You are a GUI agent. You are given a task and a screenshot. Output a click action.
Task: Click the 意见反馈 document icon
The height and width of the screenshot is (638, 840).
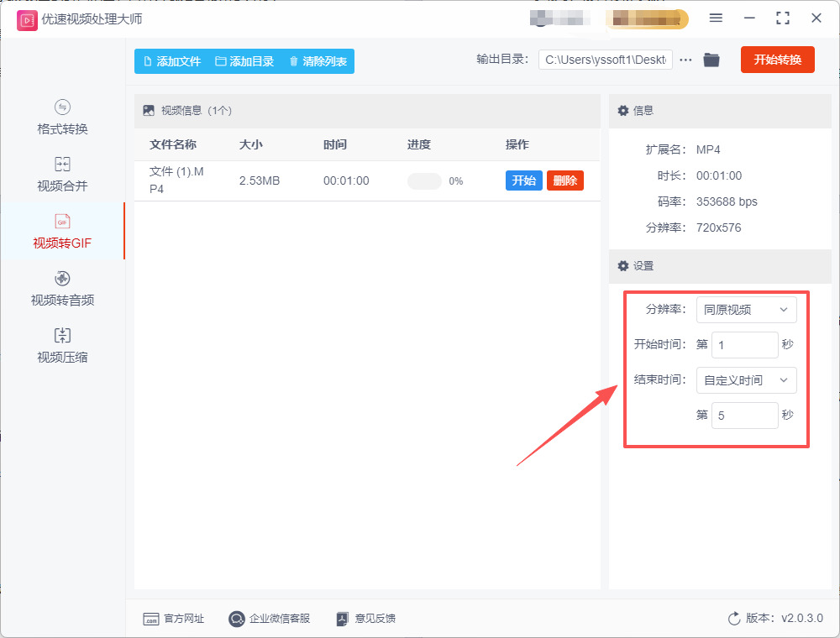(x=343, y=619)
